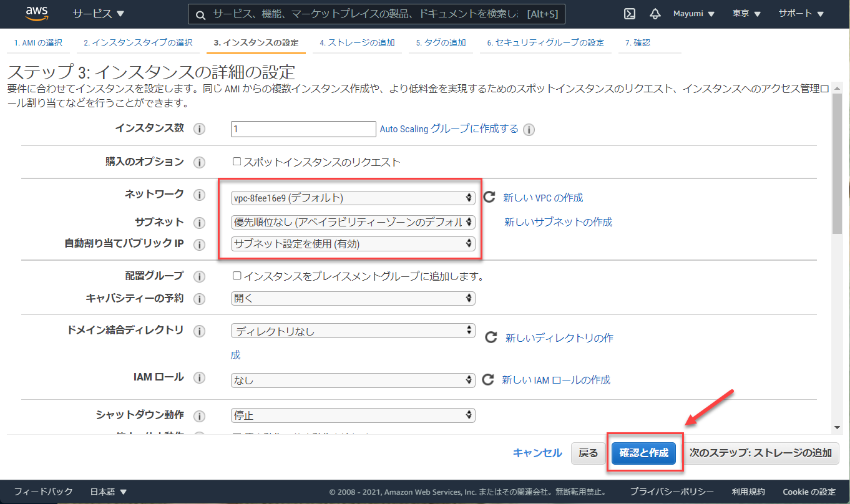This screenshot has height=504, width=850.
Task: Click the キャンセル link
Action: click(x=537, y=453)
